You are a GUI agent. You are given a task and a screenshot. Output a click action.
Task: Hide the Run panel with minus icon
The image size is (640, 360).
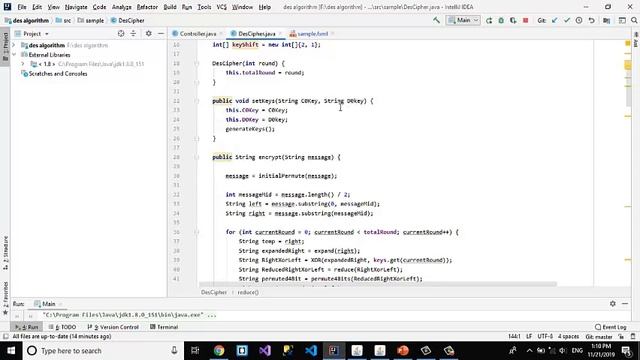click(625, 304)
